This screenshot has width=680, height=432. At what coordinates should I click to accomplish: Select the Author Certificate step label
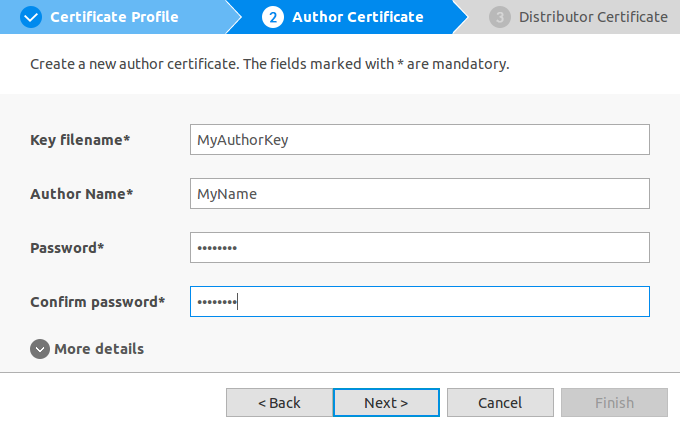coord(357,17)
